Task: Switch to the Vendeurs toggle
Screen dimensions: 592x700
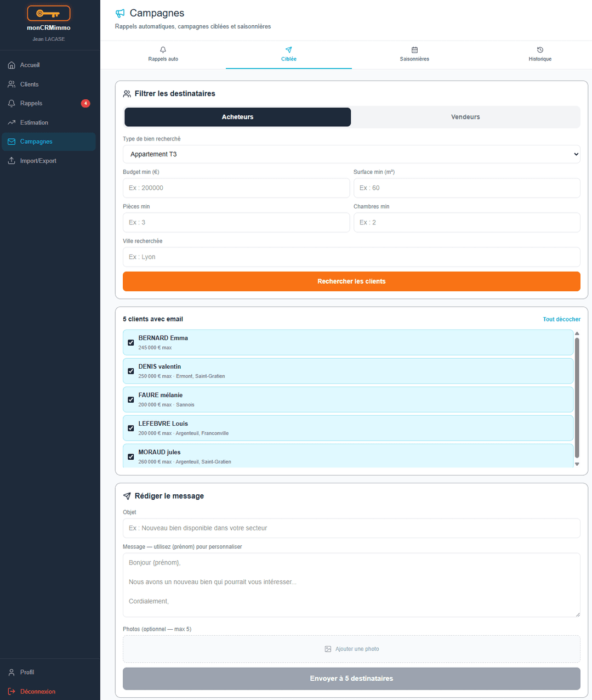Action: tap(465, 117)
